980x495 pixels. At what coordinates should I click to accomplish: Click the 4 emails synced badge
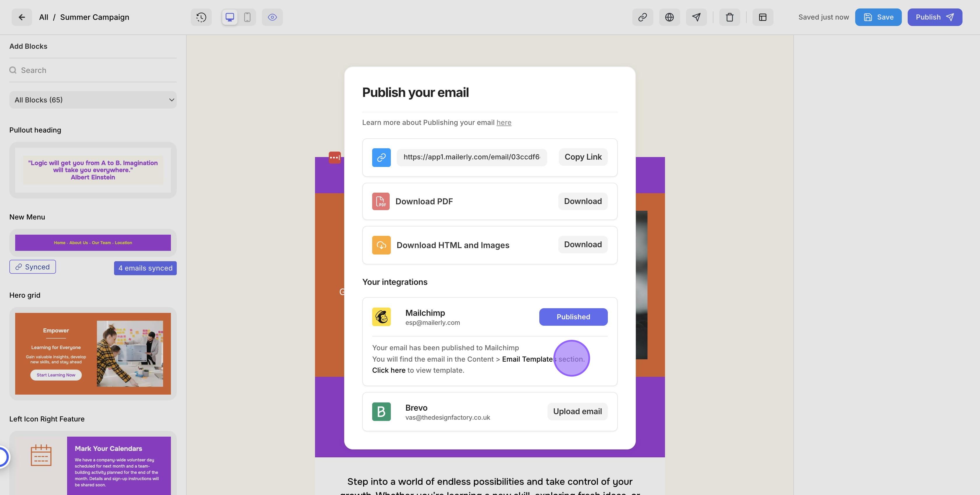click(145, 268)
